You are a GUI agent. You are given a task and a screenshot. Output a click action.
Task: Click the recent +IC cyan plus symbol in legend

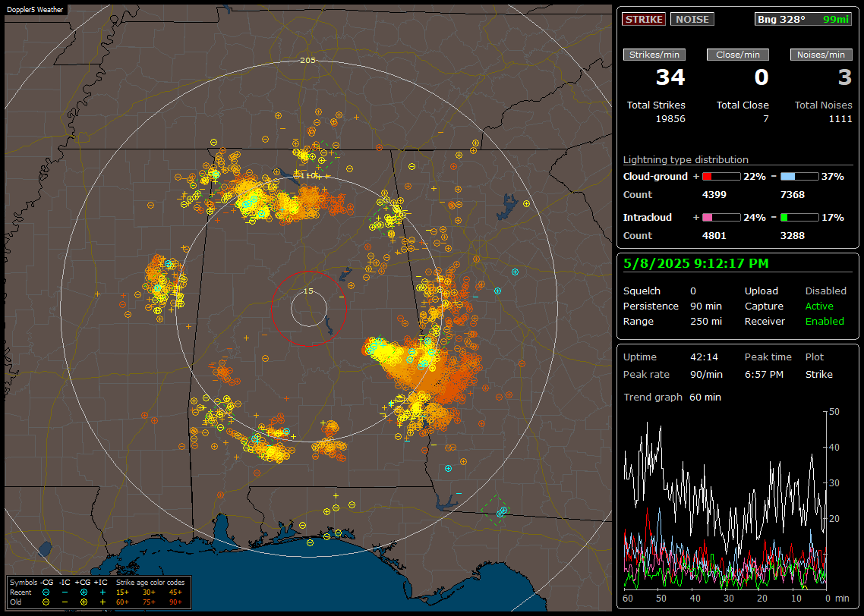click(x=102, y=592)
